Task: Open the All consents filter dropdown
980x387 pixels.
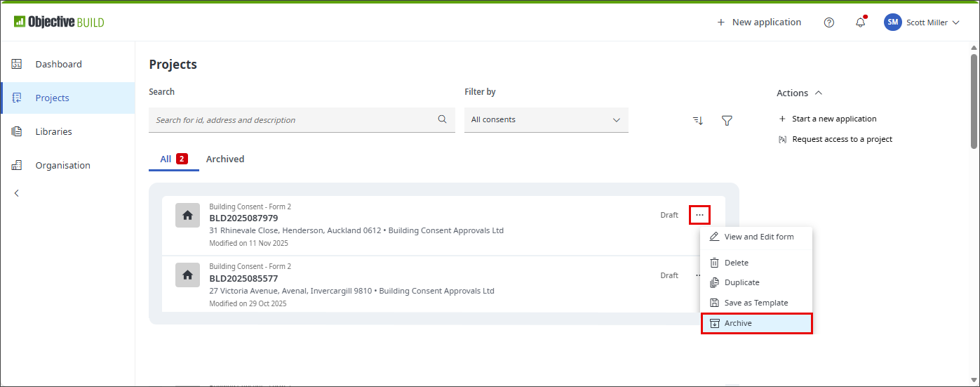Action: pos(546,120)
